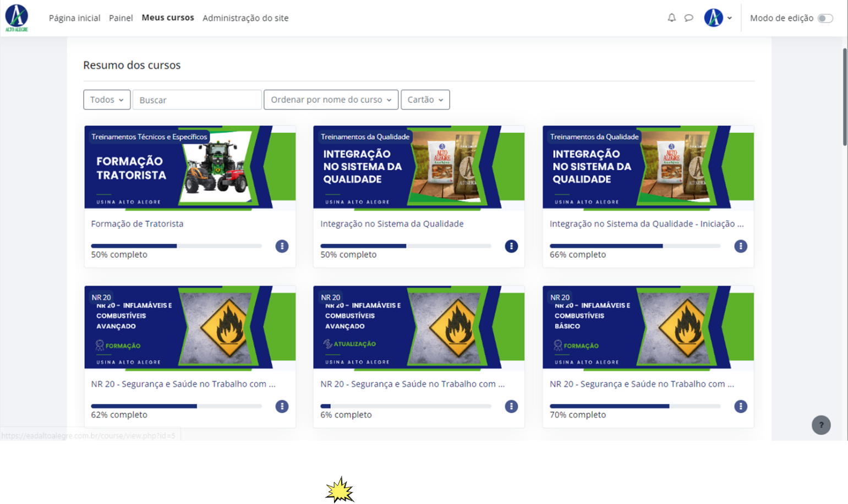
Task: Open the Todos filter dropdown
Action: (x=107, y=100)
